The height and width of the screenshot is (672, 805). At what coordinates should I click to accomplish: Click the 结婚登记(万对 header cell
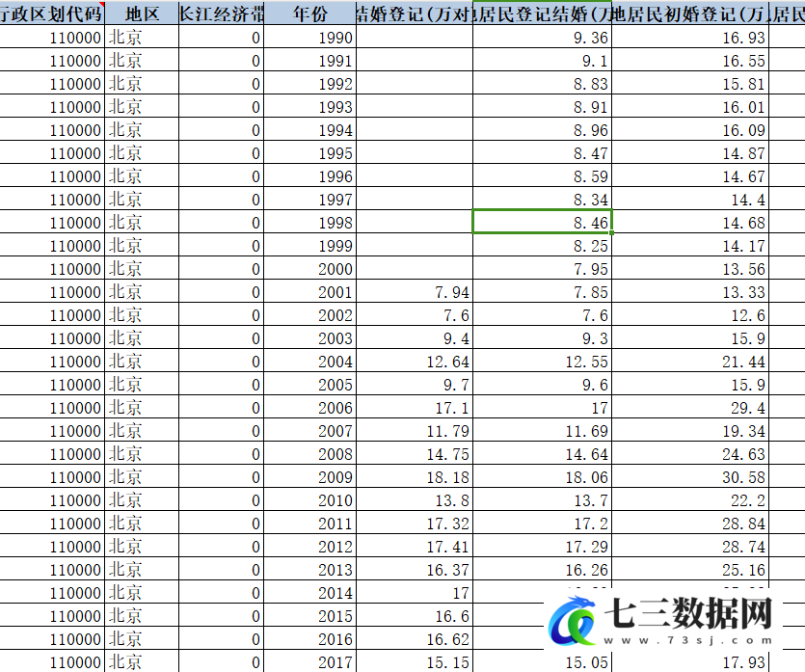click(415, 13)
